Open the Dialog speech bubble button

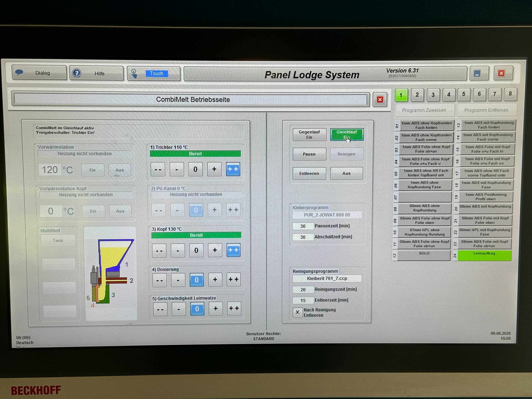pyautogui.click(x=39, y=73)
